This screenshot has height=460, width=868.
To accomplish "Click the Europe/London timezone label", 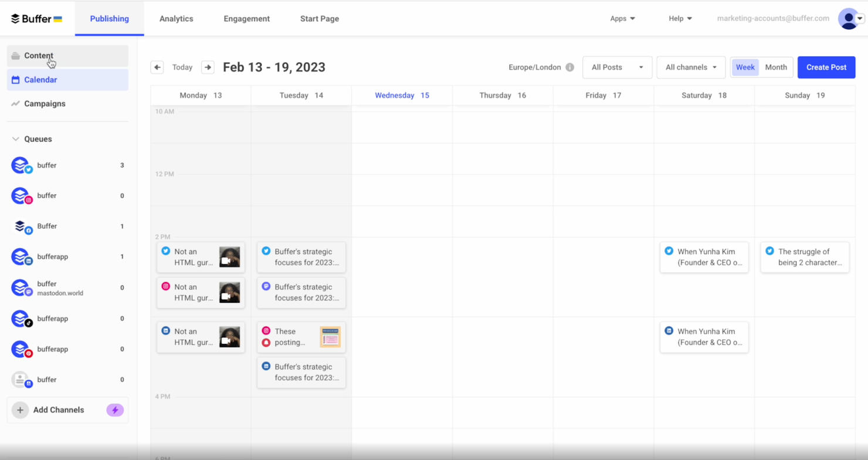I will click(535, 67).
